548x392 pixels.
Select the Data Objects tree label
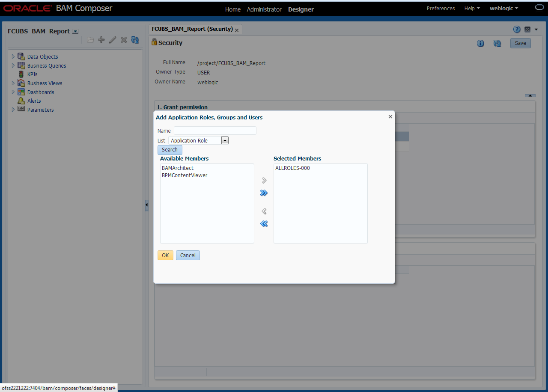pyautogui.click(x=42, y=57)
